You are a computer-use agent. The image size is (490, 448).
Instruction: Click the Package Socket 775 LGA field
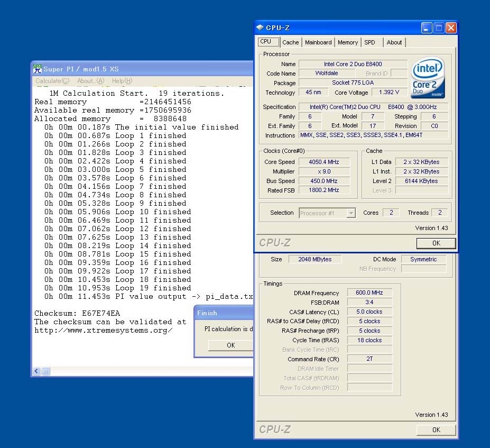click(353, 83)
